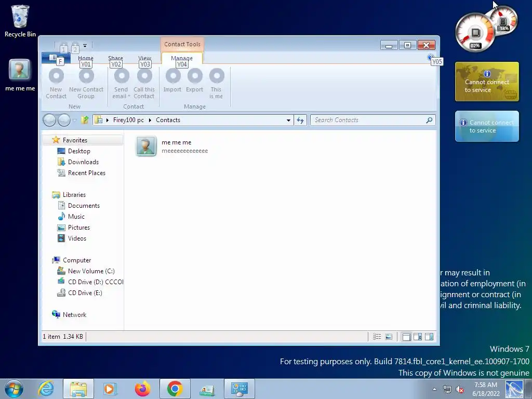Image resolution: width=532 pixels, height=399 pixels.
Task: Click the Export ribbon button
Action: (194, 82)
